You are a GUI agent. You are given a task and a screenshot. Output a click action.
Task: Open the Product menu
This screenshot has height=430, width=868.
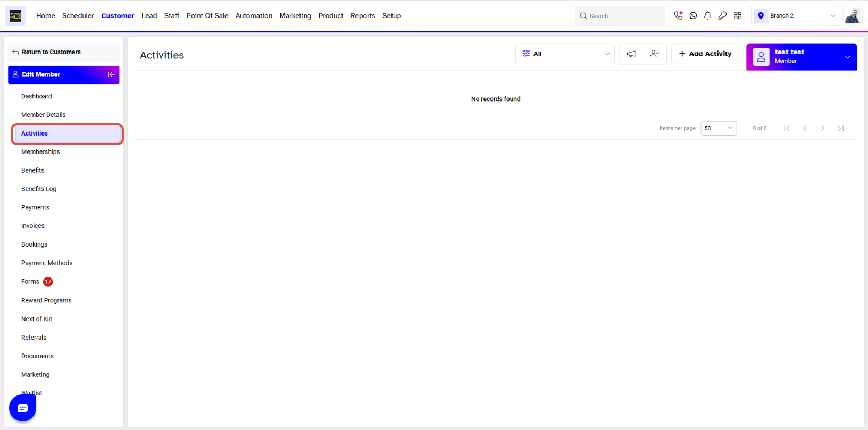click(331, 16)
